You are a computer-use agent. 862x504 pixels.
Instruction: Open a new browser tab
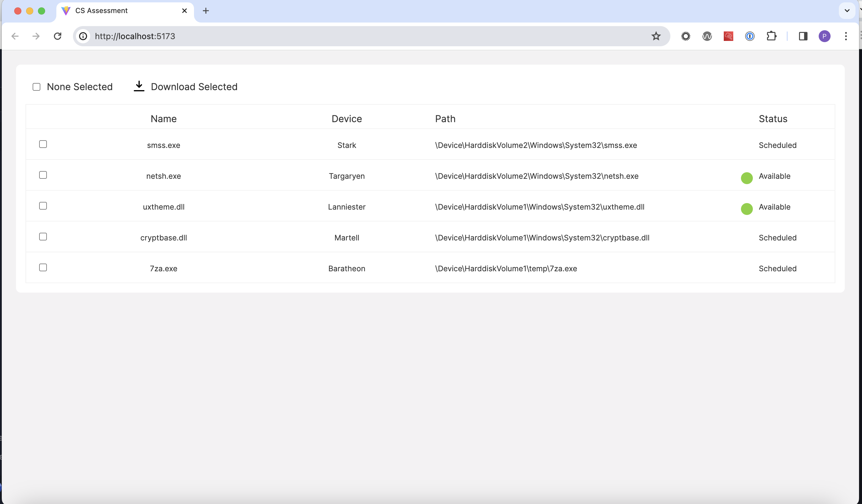click(x=206, y=11)
